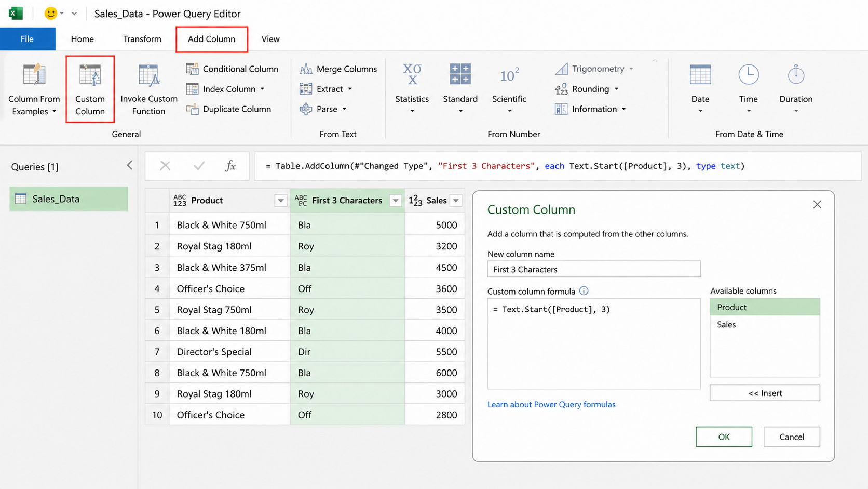The image size is (868, 489).
Task: Click the Column From Examples icon
Action: (34, 75)
